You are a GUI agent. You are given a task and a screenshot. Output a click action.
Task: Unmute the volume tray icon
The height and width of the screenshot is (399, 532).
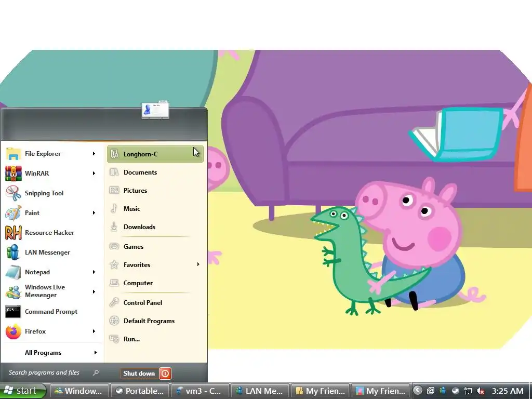click(480, 391)
